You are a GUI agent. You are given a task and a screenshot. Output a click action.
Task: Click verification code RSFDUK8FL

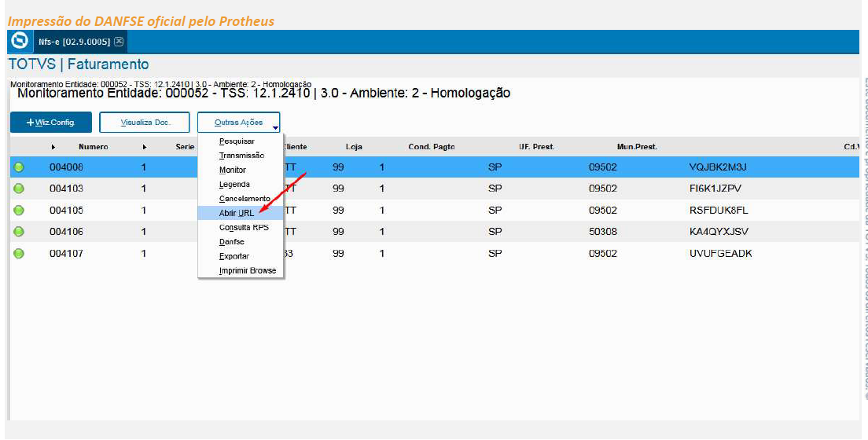click(x=719, y=211)
